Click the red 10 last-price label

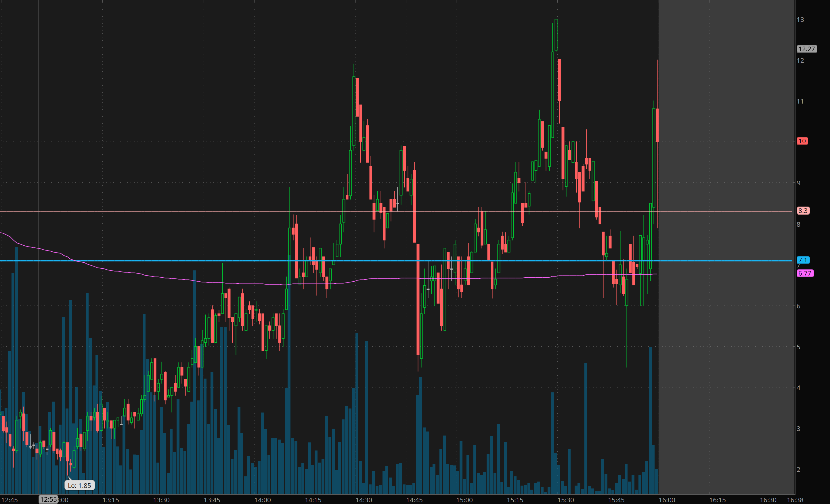802,141
